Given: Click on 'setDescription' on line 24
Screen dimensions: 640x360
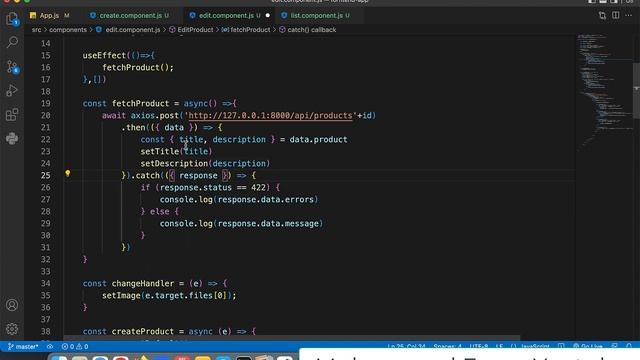Looking at the screenshot, I should pyautogui.click(x=174, y=163).
